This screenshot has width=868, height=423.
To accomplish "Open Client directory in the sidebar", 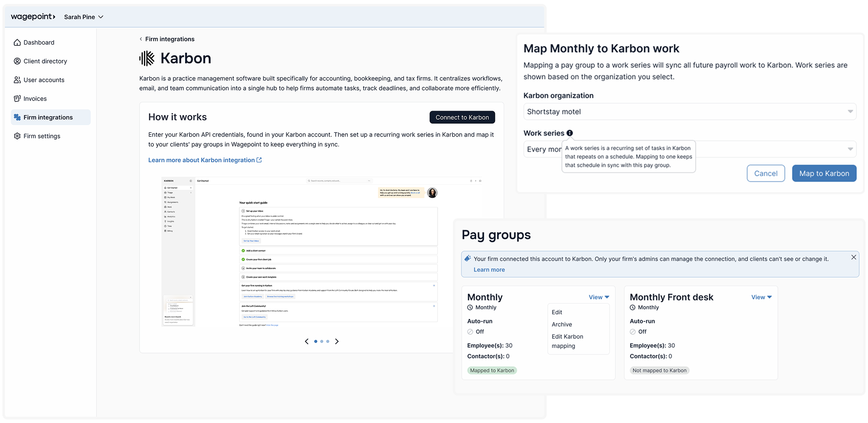I will [x=50, y=61].
